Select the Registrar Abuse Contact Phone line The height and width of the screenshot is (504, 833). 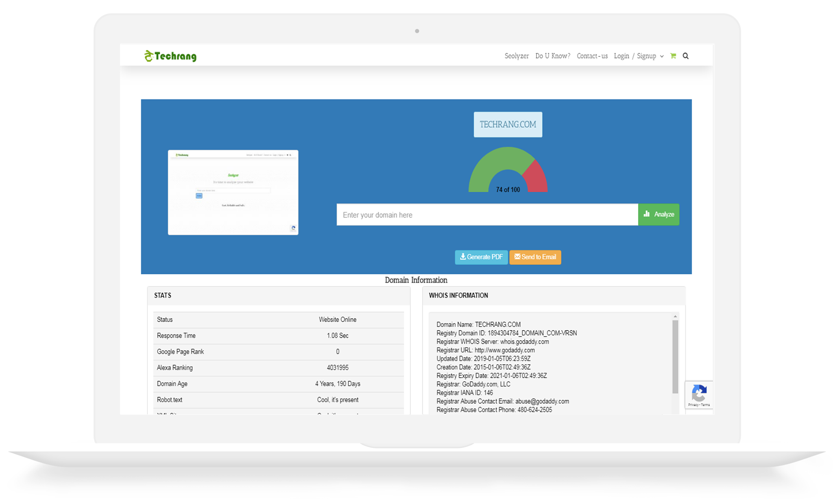pos(494,410)
